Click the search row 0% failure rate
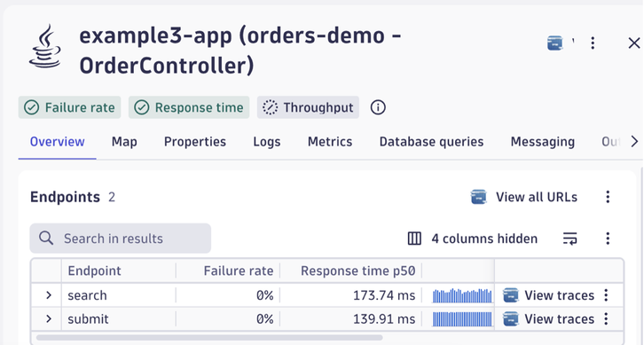This screenshot has height=345, width=644. (x=265, y=295)
